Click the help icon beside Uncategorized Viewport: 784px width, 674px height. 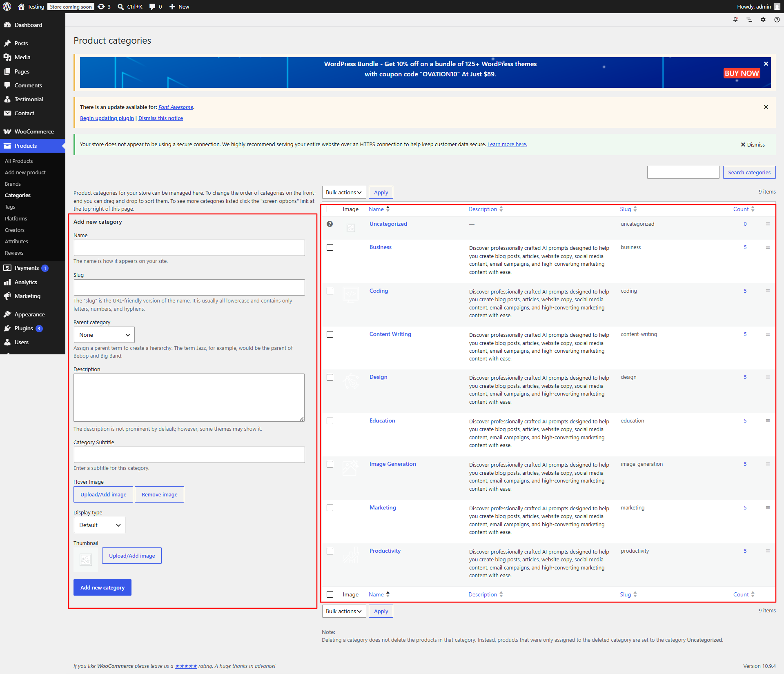coord(330,224)
